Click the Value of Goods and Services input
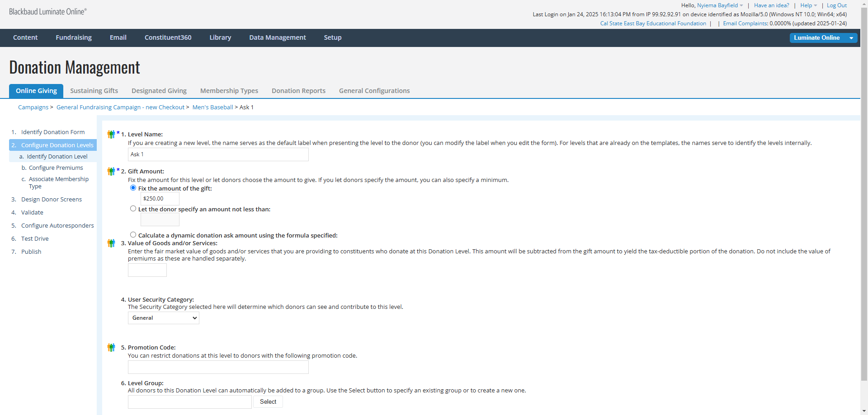The width and height of the screenshot is (868, 415). click(147, 270)
